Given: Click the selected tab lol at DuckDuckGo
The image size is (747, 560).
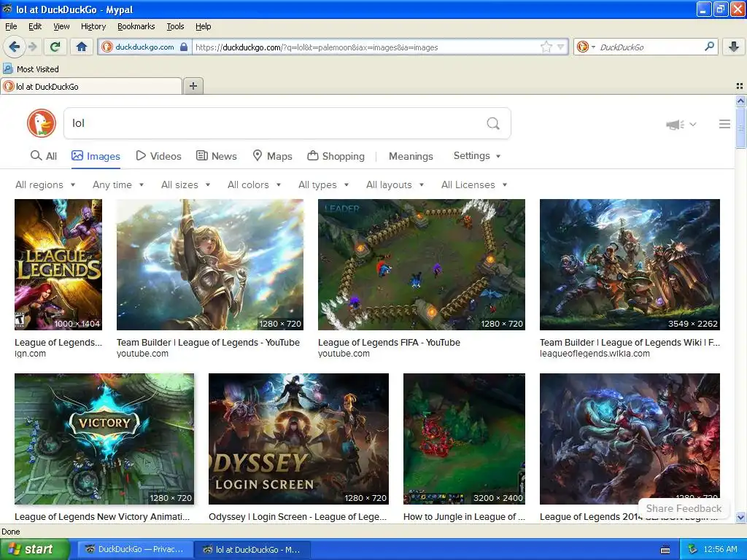Looking at the screenshot, I should (x=91, y=86).
